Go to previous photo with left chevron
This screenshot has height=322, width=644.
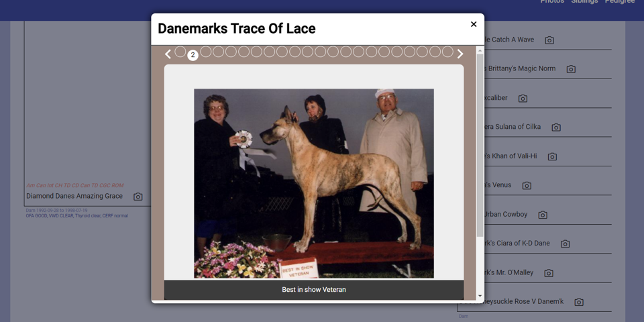[168, 54]
